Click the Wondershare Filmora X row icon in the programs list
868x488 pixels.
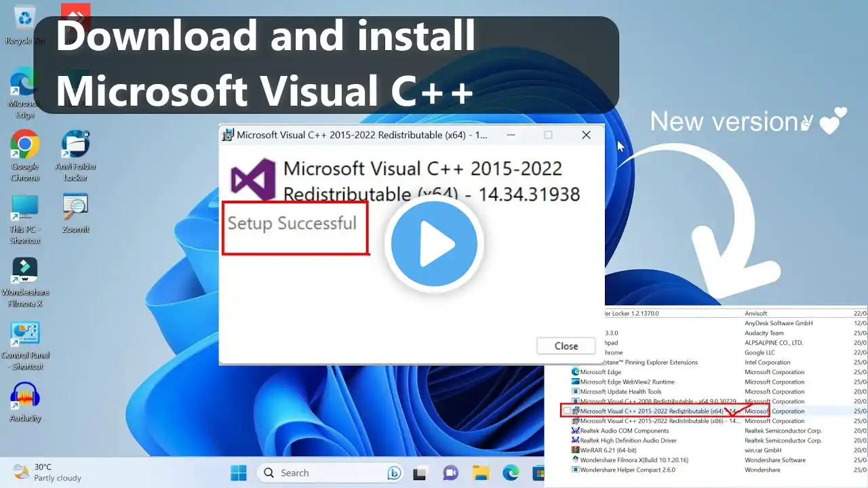(x=576, y=460)
